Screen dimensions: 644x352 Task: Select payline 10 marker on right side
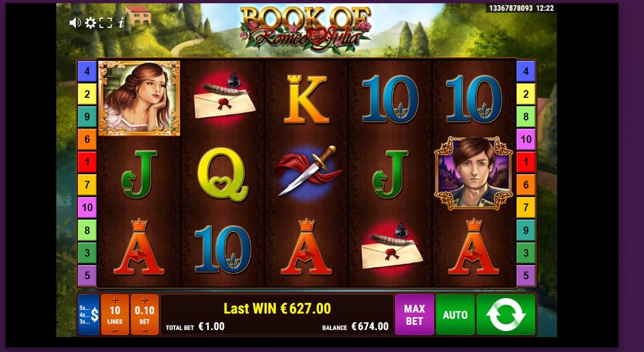(x=526, y=139)
